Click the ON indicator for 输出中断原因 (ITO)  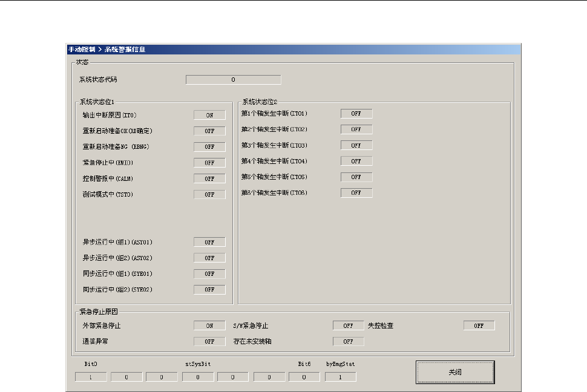209,115
